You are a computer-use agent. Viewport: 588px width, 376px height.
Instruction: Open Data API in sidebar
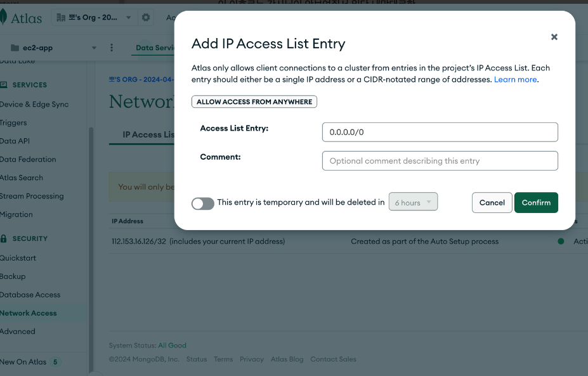(x=15, y=141)
